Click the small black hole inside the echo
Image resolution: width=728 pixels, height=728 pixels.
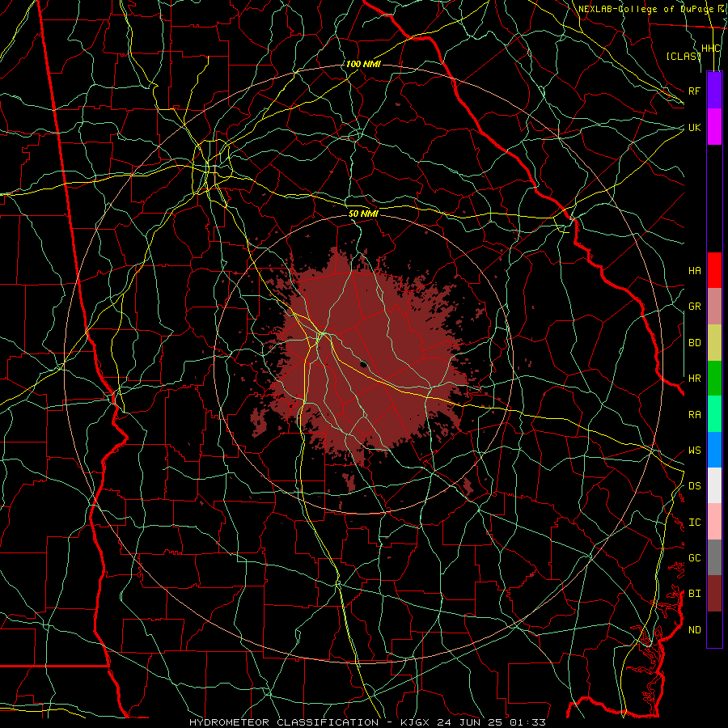364,364
